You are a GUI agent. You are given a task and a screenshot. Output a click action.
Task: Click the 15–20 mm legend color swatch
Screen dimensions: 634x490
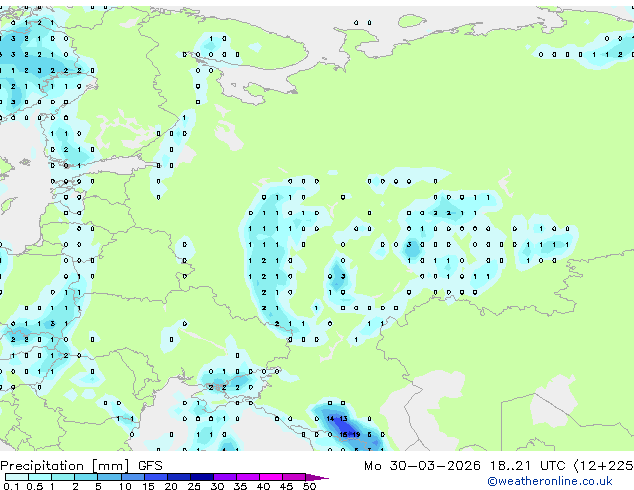tap(155, 477)
